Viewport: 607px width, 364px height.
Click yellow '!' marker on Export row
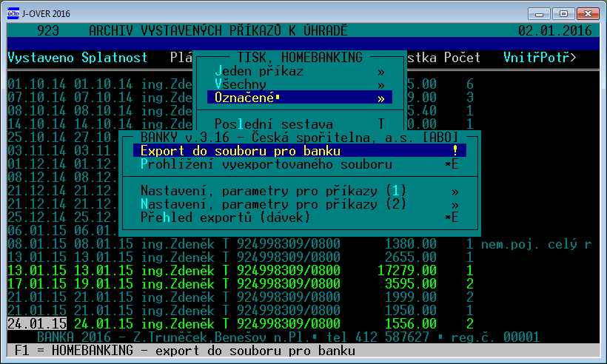pos(455,150)
